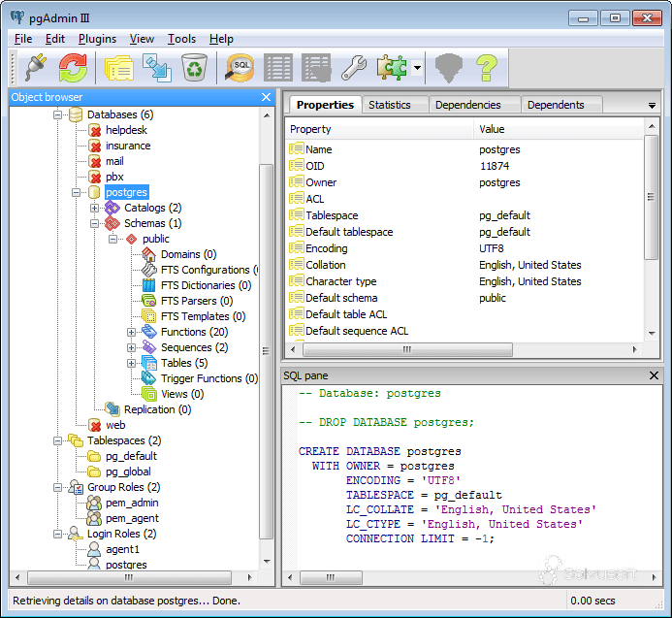Close the Object browser panel
This screenshot has width=672, height=618.
267,97
